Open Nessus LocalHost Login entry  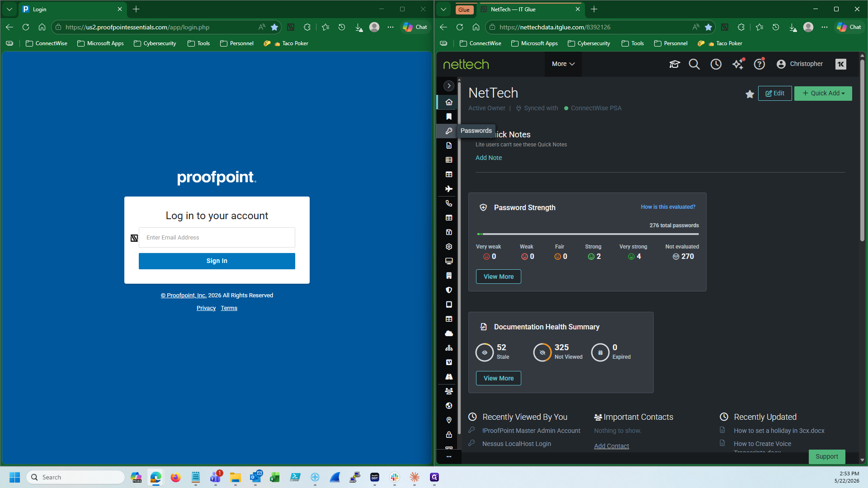[x=516, y=444]
